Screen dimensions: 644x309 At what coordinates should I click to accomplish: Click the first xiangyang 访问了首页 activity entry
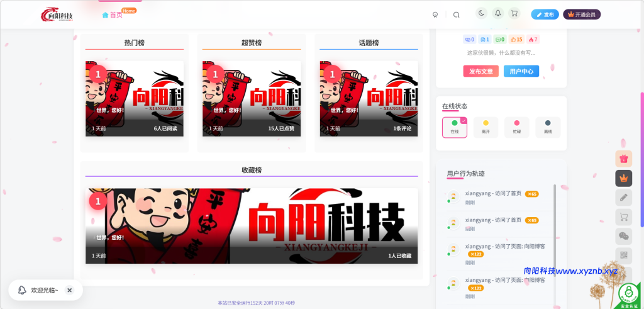pos(499,197)
